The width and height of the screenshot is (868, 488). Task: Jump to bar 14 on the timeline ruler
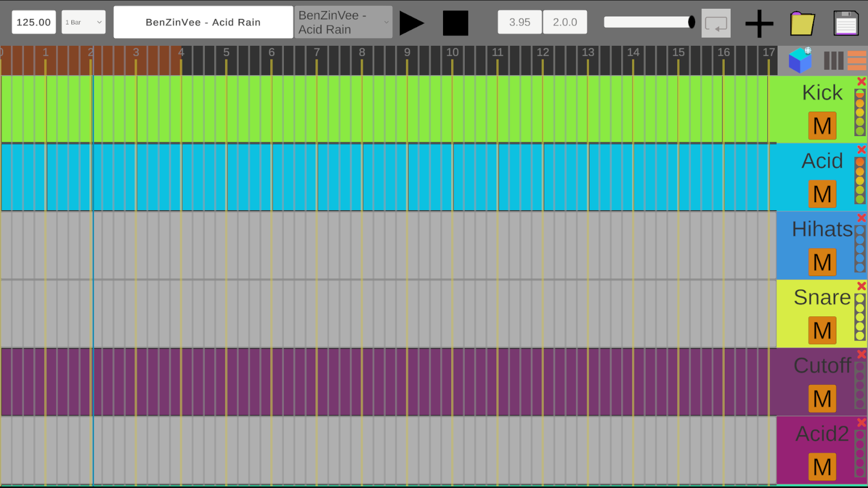[x=634, y=53]
